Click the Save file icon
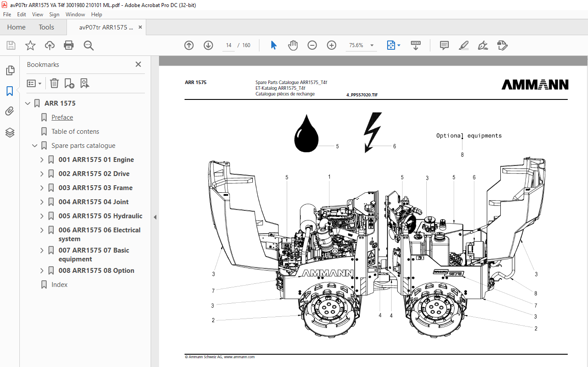Viewport: 588px width, 367px height. (x=11, y=45)
